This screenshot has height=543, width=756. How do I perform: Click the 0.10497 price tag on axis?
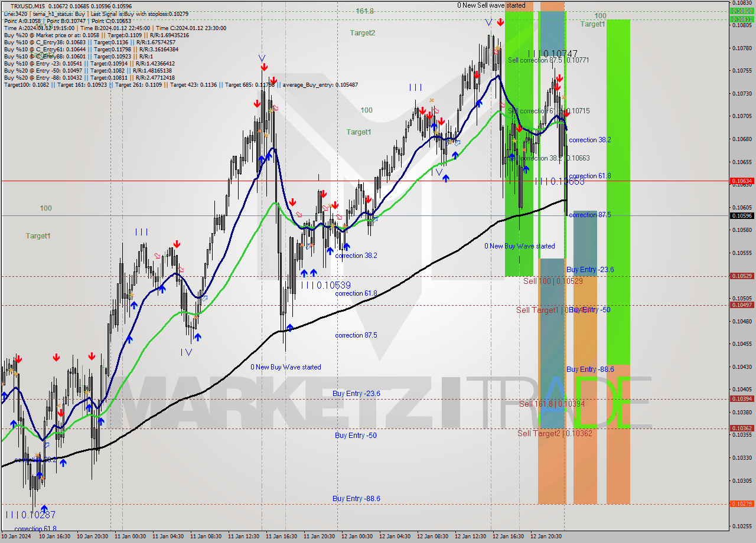click(x=742, y=305)
